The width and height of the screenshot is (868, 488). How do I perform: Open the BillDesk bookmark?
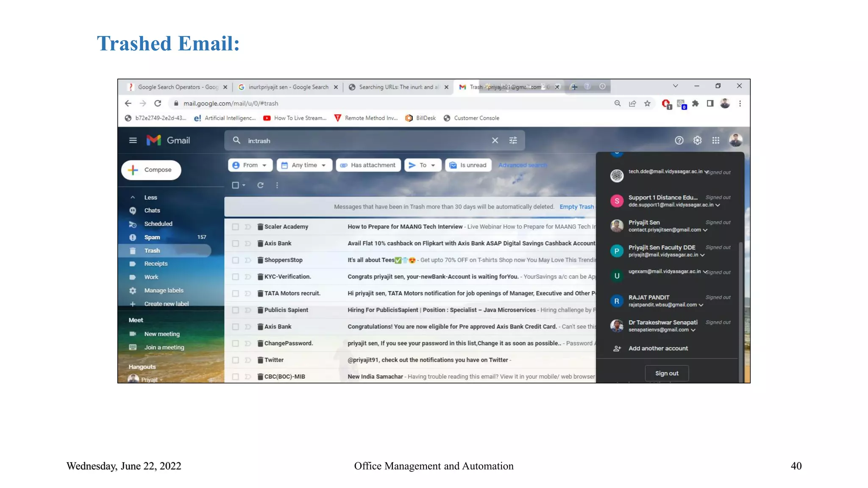420,118
